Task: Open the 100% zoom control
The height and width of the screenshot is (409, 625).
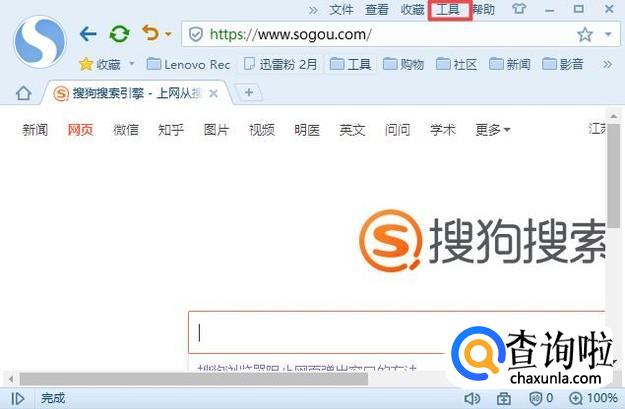Action: (x=594, y=398)
